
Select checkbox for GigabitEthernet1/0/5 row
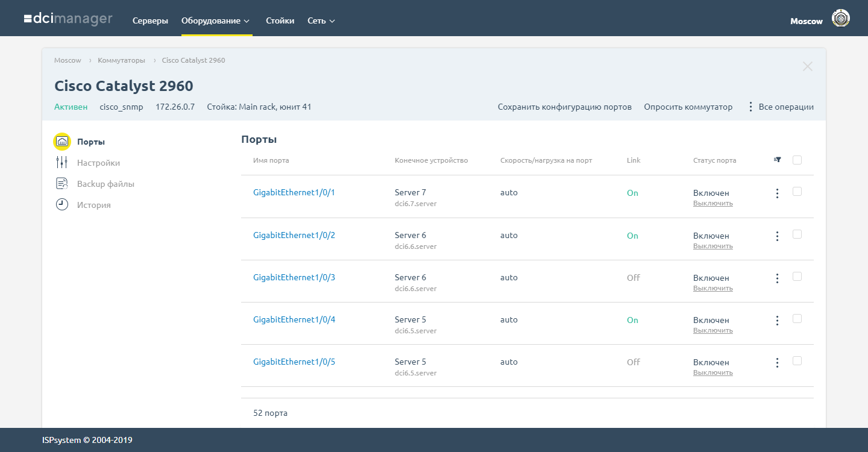797,361
